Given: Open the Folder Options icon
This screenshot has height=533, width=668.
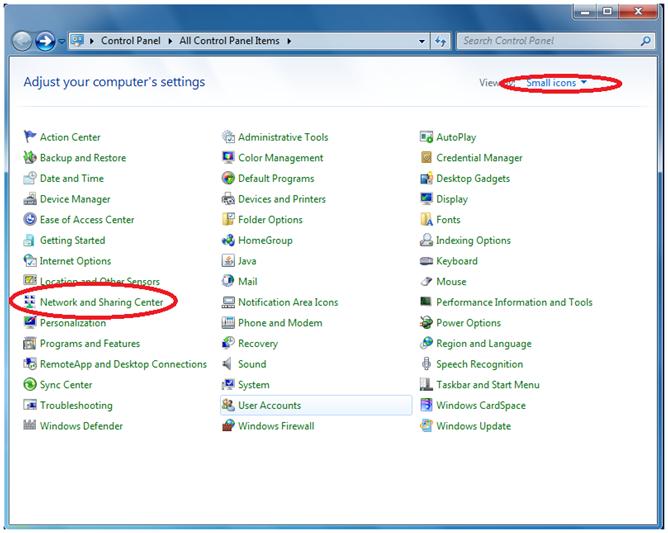Looking at the screenshot, I should pyautogui.click(x=229, y=220).
